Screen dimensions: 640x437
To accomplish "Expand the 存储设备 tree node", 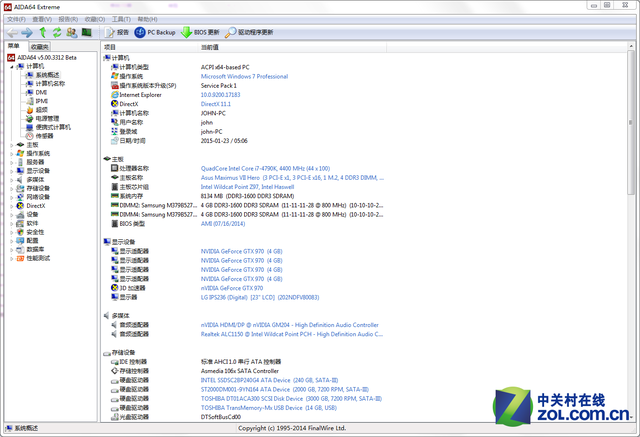I will tap(11, 189).
